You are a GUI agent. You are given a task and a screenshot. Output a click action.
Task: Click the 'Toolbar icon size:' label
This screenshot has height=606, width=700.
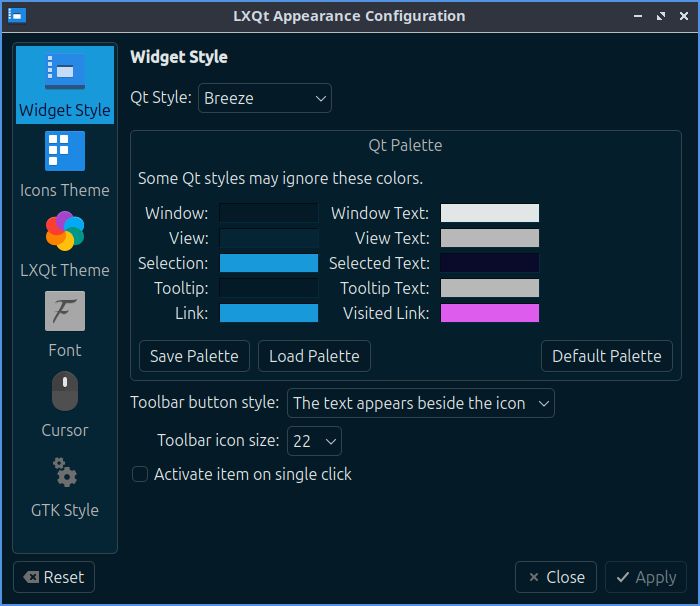coord(218,440)
